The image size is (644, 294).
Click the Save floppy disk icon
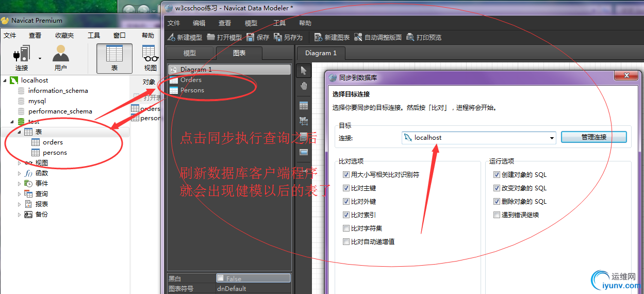[x=251, y=37]
